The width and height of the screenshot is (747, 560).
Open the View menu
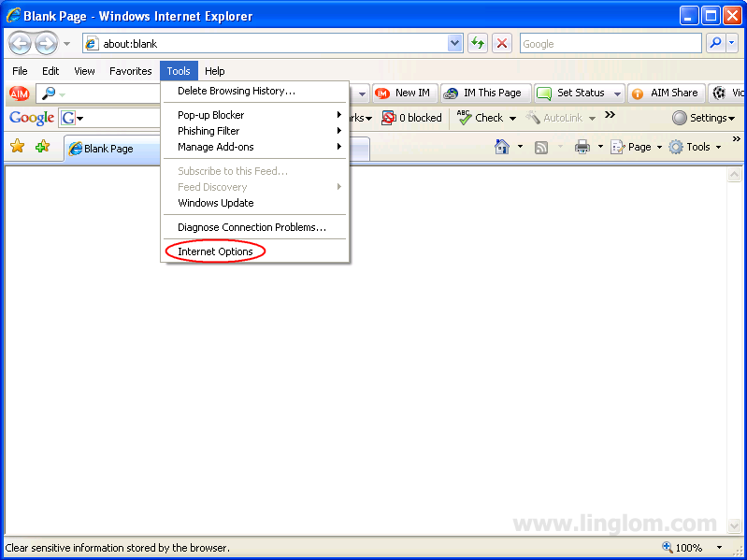(84, 71)
